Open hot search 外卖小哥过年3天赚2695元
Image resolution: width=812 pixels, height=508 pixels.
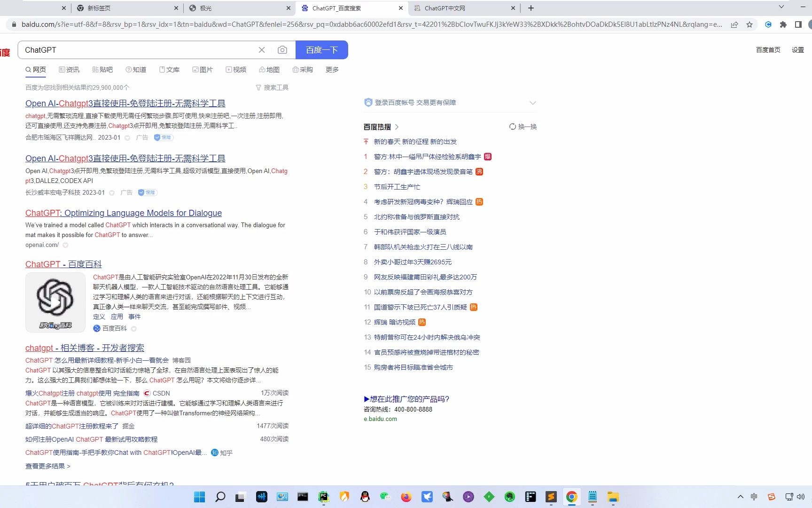coord(413,262)
